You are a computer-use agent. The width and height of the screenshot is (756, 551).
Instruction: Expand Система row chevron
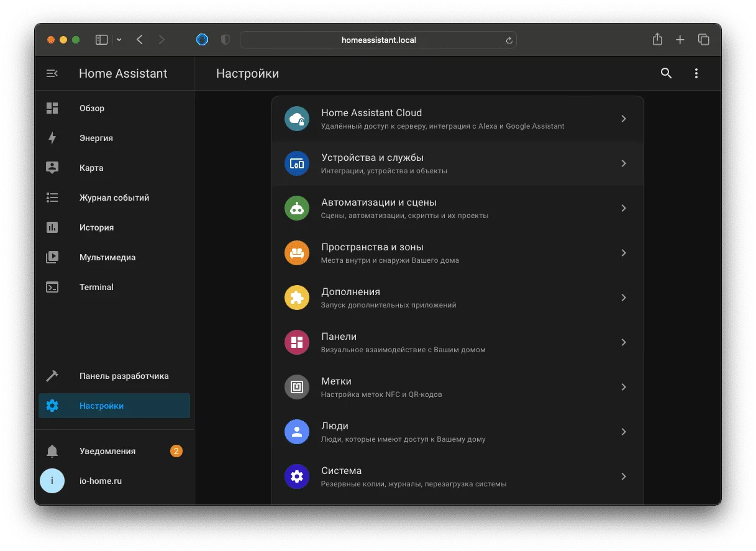(x=624, y=476)
